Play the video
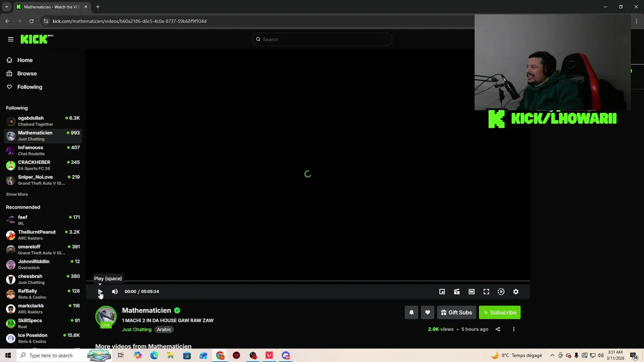This screenshot has width=644, height=362. 100,292
